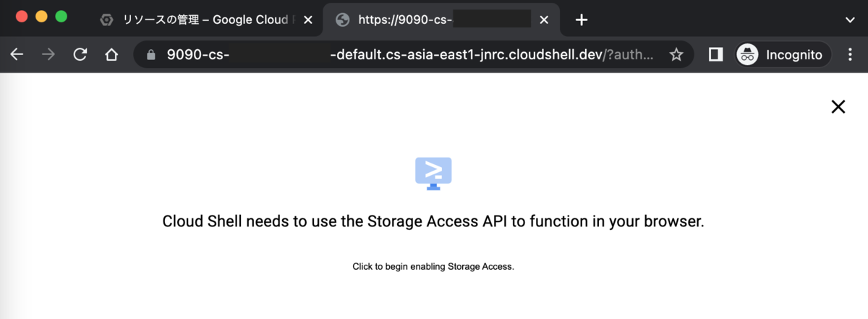Screen dimensions: 868x319
Task: Close the Google Cloud リソースの管理 tab
Action: pyautogui.click(x=309, y=20)
